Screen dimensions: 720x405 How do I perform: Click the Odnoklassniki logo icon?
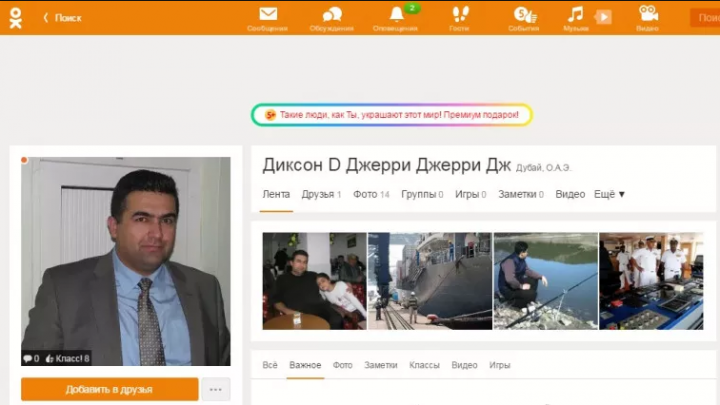16,18
